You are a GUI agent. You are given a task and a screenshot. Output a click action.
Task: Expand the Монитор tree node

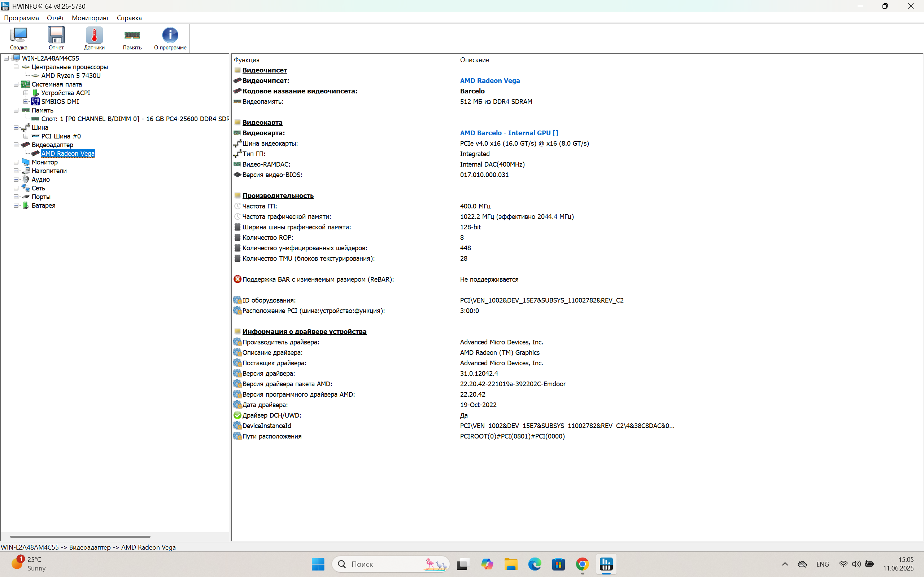(16, 162)
